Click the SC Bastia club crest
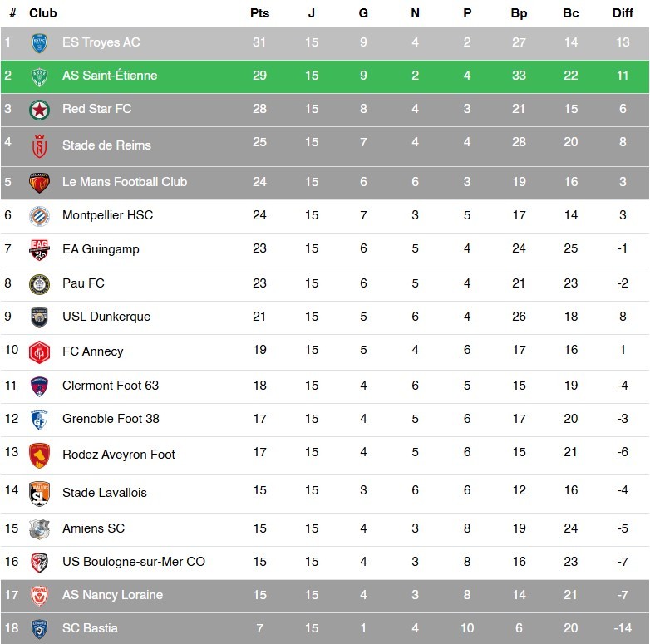 tap(38, 628)
